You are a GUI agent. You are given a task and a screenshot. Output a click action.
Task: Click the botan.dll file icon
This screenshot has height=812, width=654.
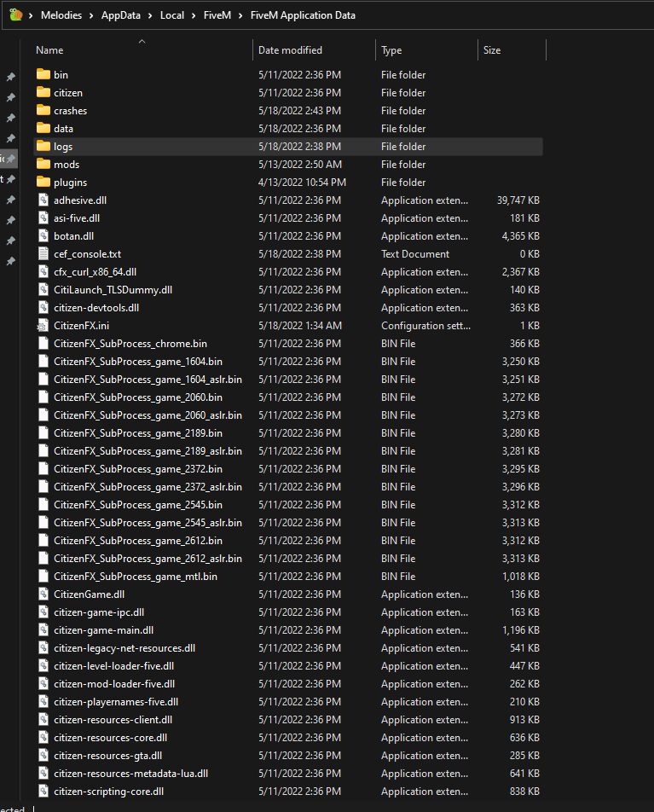[x=44, y=235]
